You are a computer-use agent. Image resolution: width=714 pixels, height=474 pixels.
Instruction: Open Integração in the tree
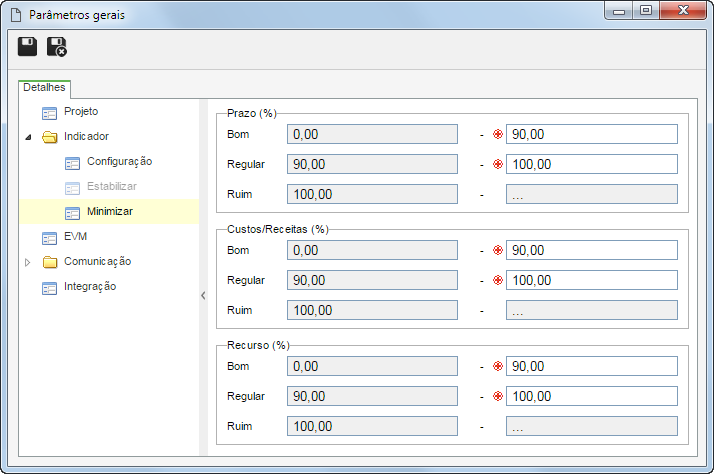tap(90, 287)
